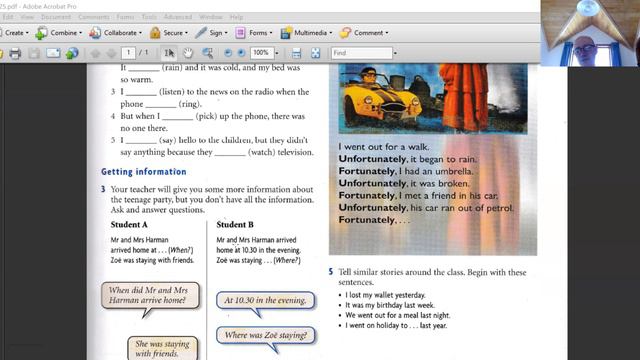Click 'Where was Zoë staying?' bubble

266,336
